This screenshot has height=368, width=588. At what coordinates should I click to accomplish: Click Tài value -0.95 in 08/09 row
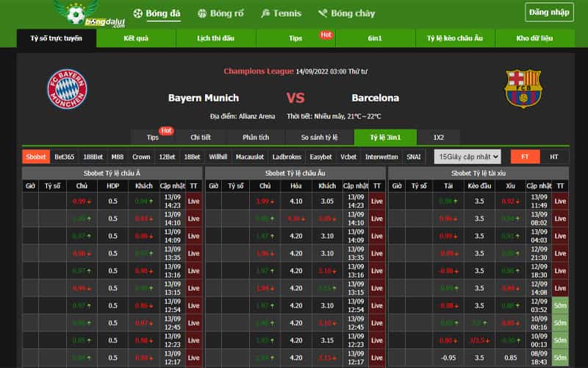tap(448, 358)
